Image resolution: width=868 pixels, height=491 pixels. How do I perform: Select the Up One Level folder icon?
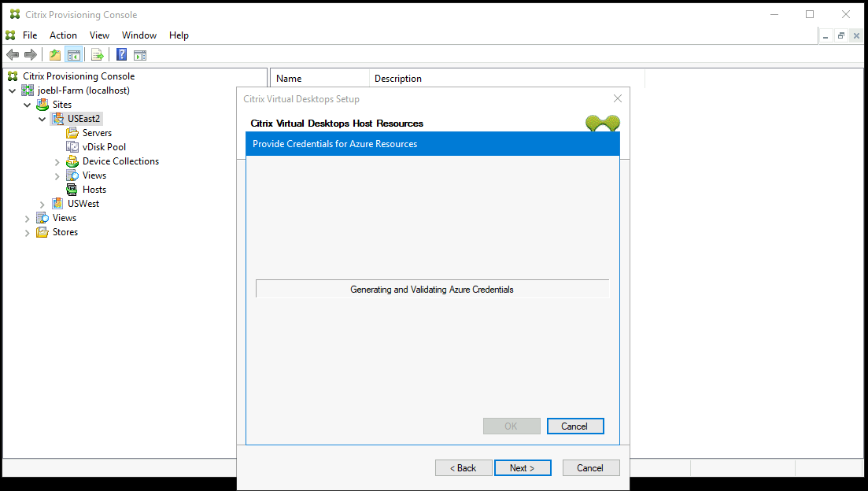(x=54, y=54)
